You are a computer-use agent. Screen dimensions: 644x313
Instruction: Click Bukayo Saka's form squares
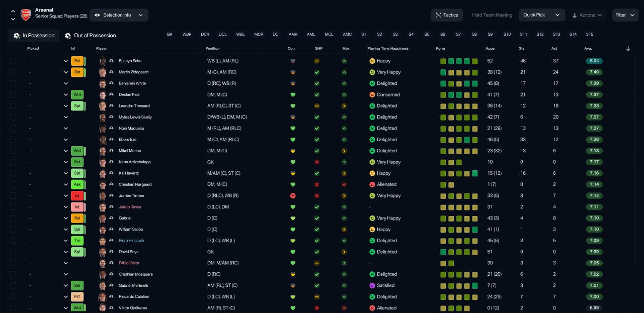pyautogui.click(x=459, y=61)
